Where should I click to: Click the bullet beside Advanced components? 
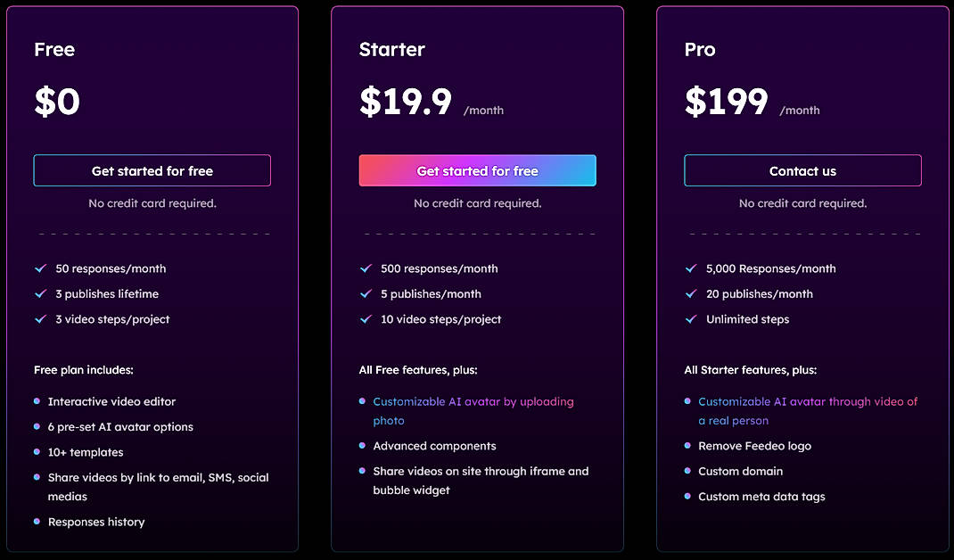tap(362, 445)
